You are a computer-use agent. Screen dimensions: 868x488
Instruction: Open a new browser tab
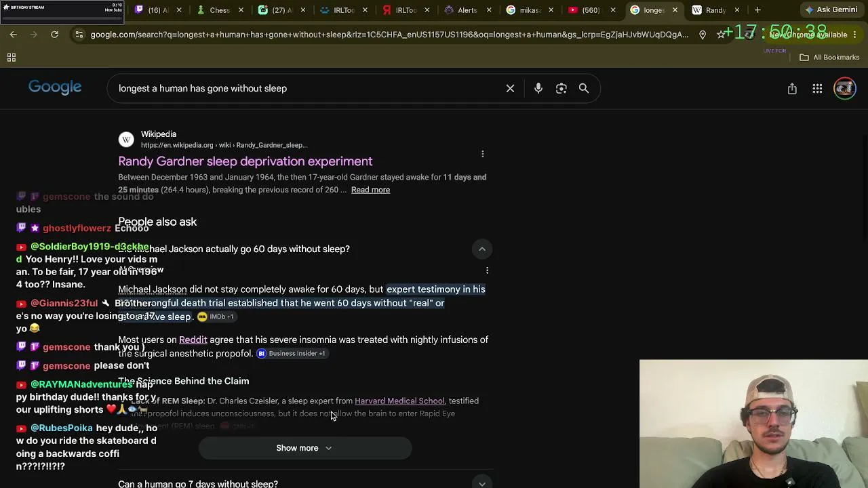click(757, 10)
